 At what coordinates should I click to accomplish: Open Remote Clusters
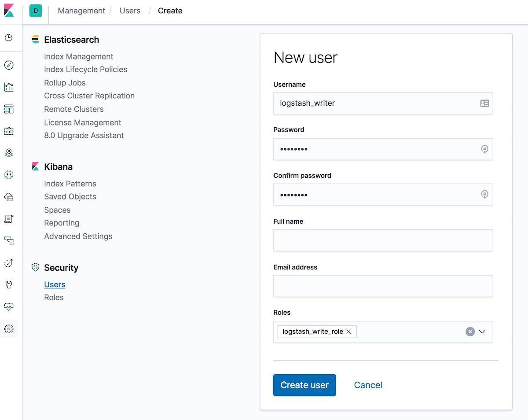74,109
